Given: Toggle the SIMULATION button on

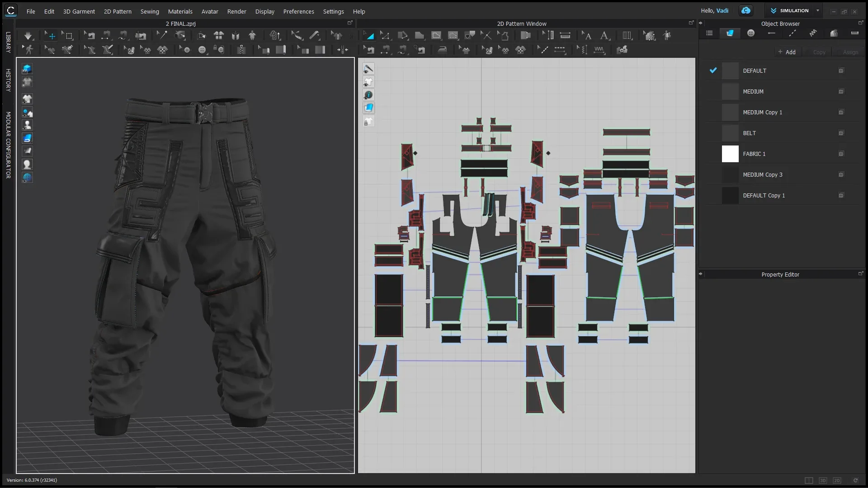Looking at the screenshot, I should click(x=793, y=10).
